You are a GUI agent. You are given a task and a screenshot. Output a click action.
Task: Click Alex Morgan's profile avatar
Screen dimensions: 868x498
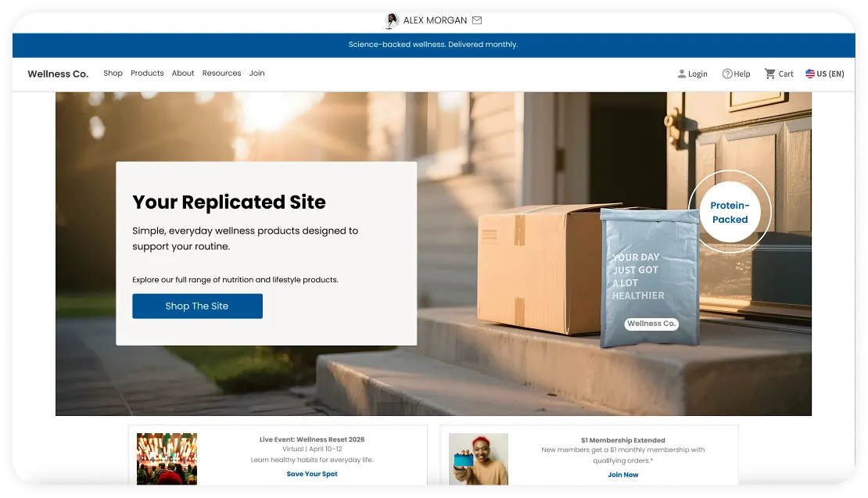tap(393, 20)
